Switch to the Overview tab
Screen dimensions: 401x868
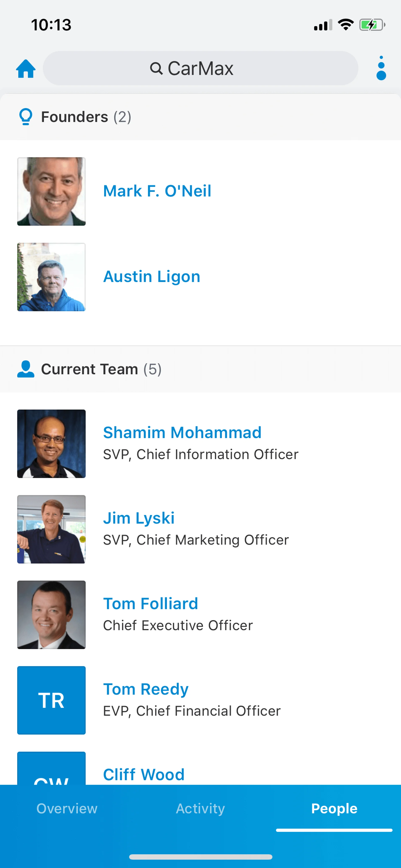click(67, 809)
